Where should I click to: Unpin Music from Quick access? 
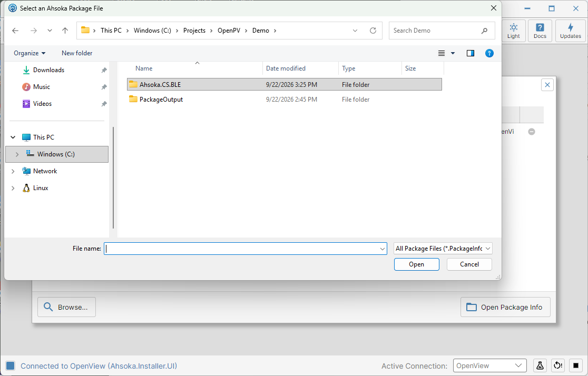coord(104,87)
